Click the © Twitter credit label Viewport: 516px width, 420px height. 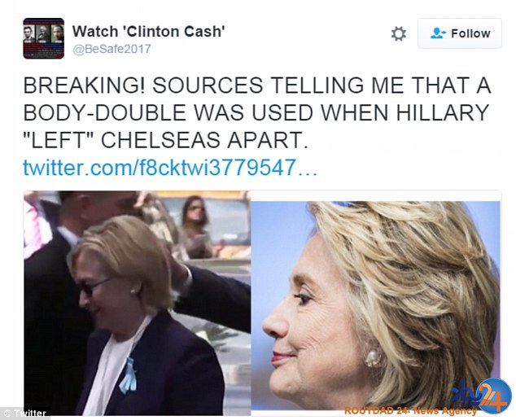pyautogui.click(x=25, y=413)
